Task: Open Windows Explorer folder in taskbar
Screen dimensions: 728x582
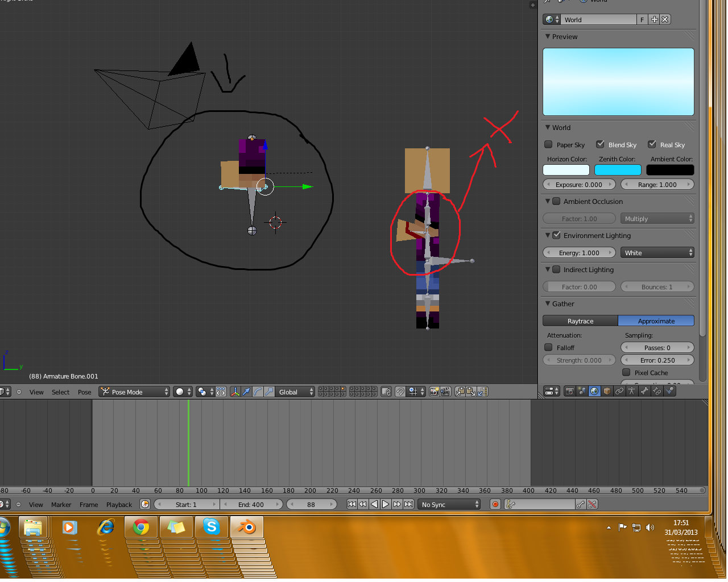Action: coord(33,527)
